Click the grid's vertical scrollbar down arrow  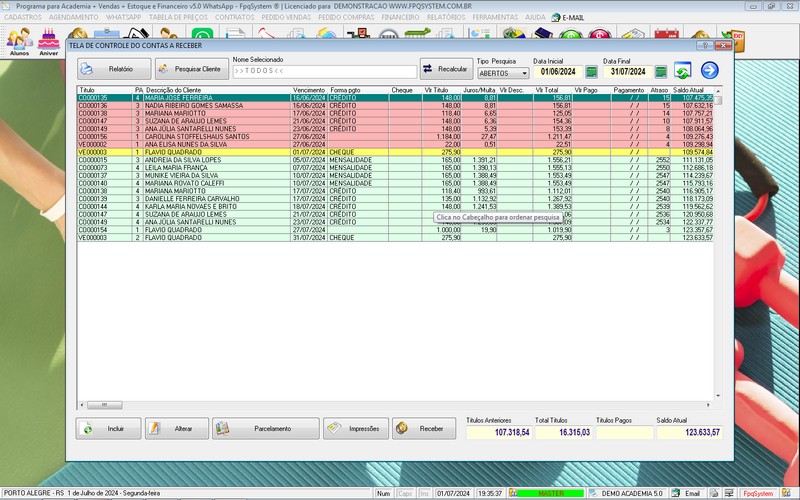pos(718,396)
